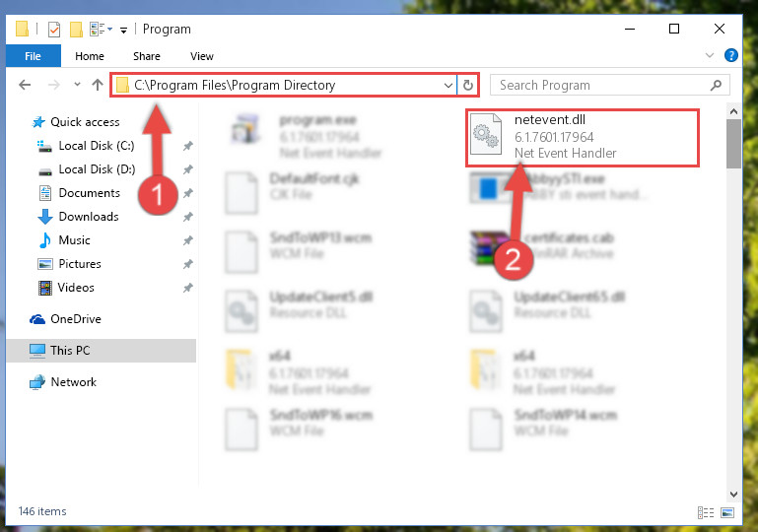Switch to large icons view button
Screen dimensions: 758x532
pyautogui.click(x=727, y=512)
